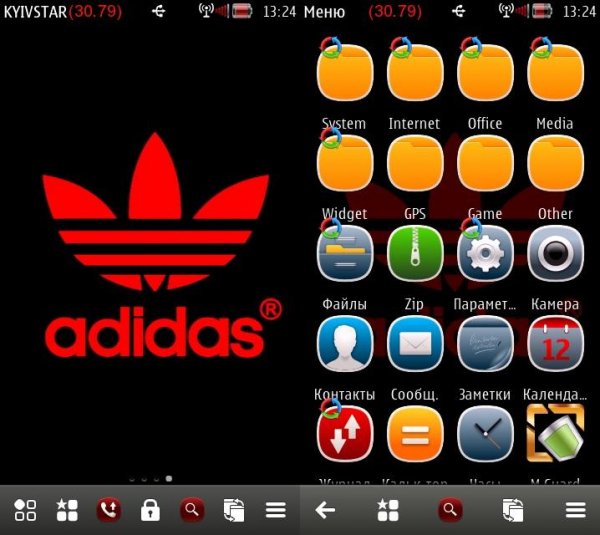Open Сообщ. messaging envelope icon
This screenshot has width=600, height=535.
pos(415,344)
